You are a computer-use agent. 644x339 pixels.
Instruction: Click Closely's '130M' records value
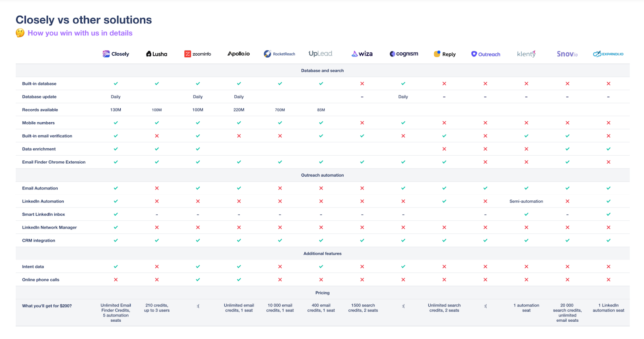(x=116, y=110)
